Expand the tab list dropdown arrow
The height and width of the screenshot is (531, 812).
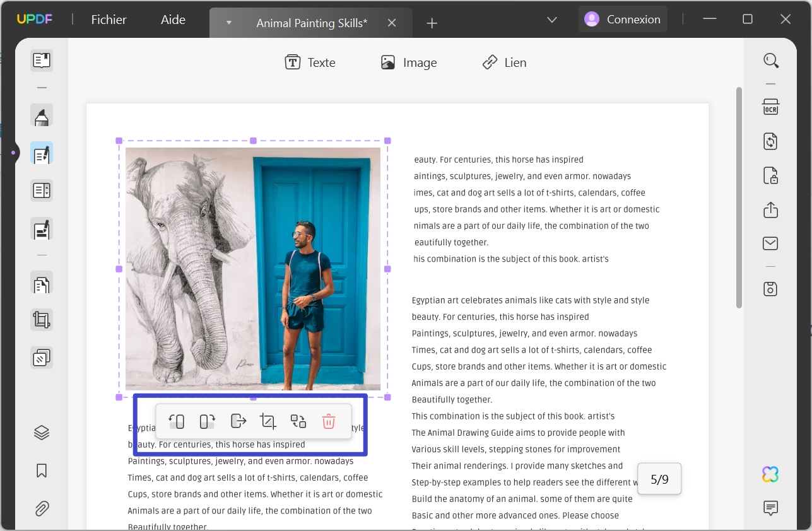pyautogui.click(x=229, y=23)
